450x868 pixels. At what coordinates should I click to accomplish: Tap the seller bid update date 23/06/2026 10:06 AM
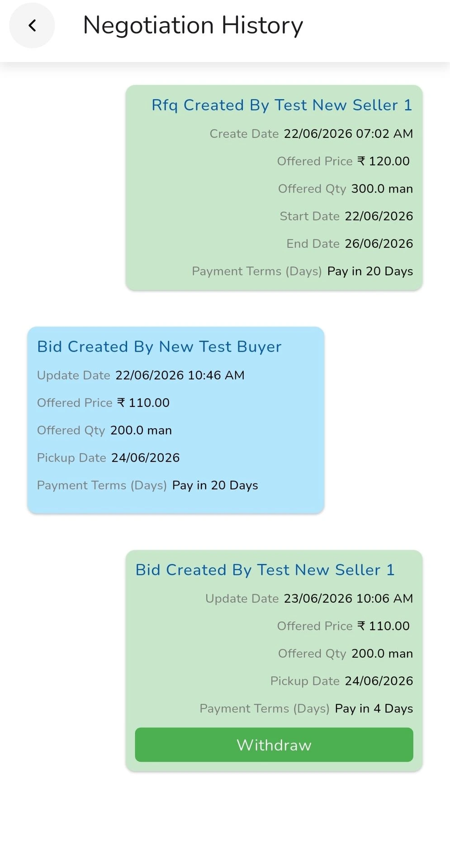point(348,599)
